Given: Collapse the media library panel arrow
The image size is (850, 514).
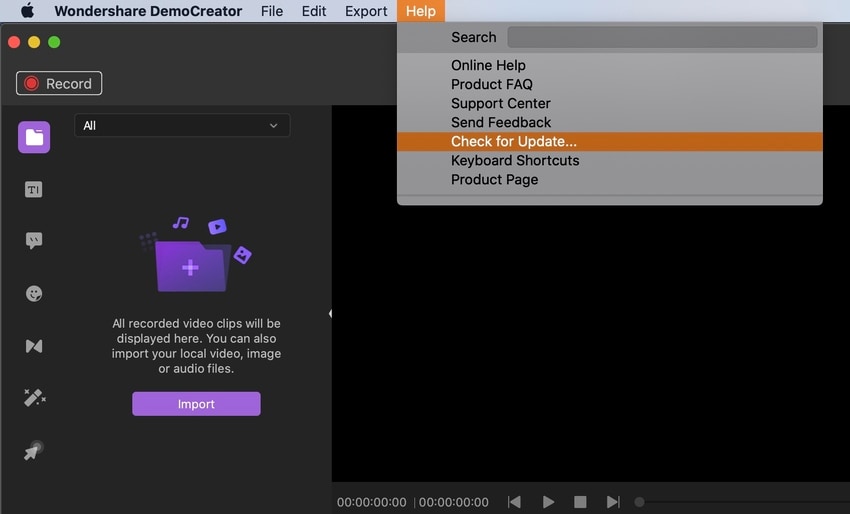Looking at the screenshot, I should tap(330, 313).
